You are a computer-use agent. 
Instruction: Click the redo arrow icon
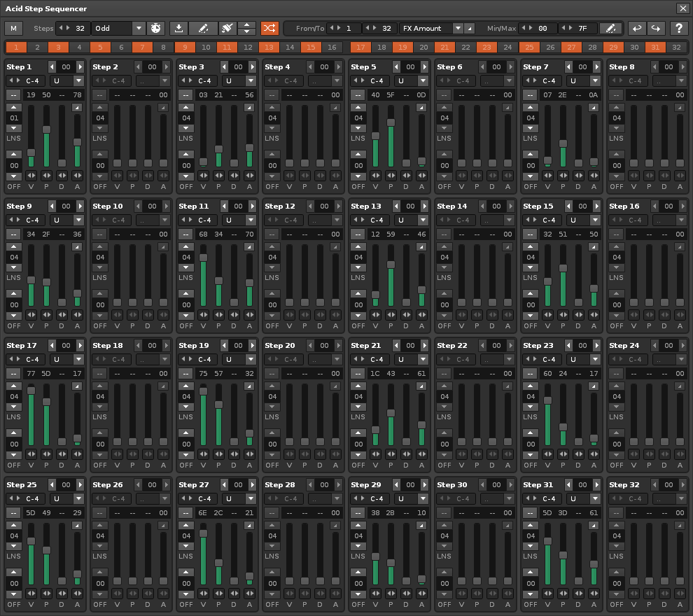pos(656,28)
